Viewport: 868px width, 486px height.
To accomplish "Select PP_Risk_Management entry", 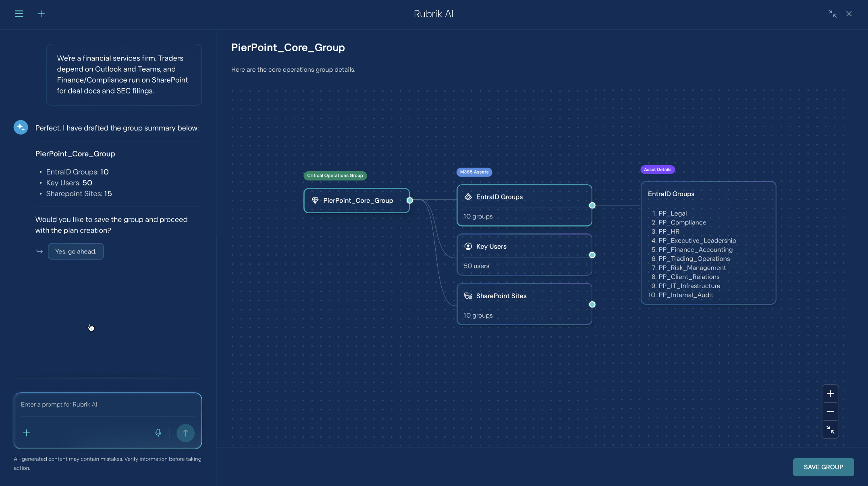I will (x=692, y=268).
